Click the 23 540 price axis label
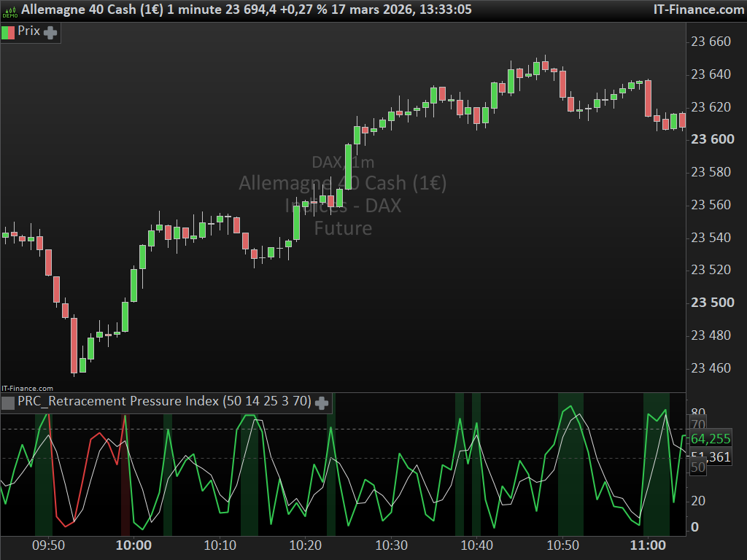Viewport: 747px width, 560px height. pyautogui.click(x=711, y=237)
